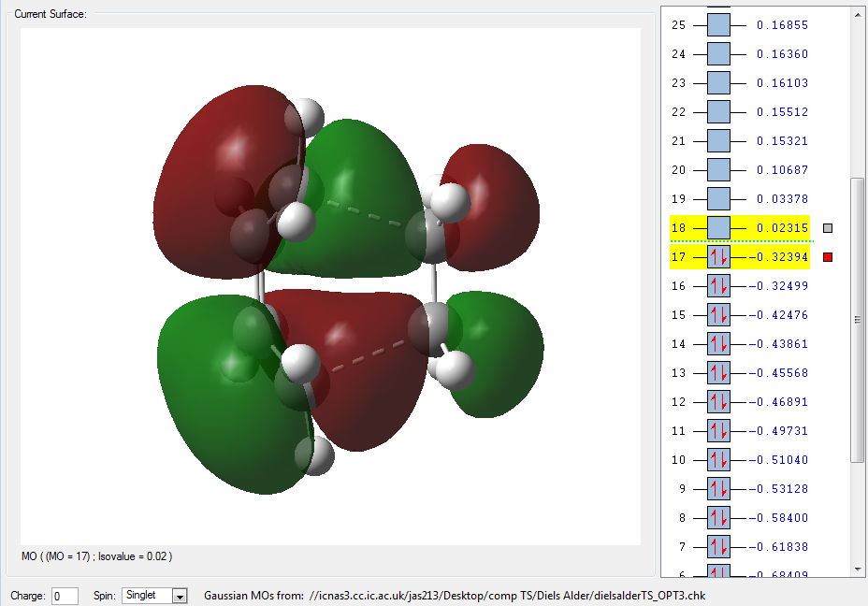Select orbital 20 occupancy box
Image resolution: width=868 pixels, height=606 pixels.
(718, 170)
